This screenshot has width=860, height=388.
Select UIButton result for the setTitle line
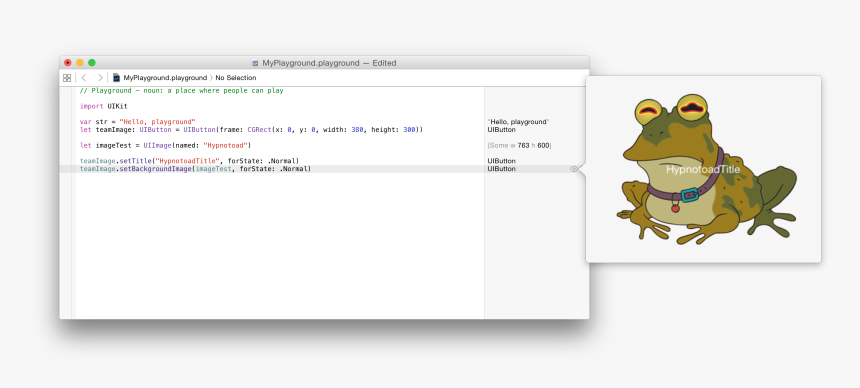pos(501,161)
